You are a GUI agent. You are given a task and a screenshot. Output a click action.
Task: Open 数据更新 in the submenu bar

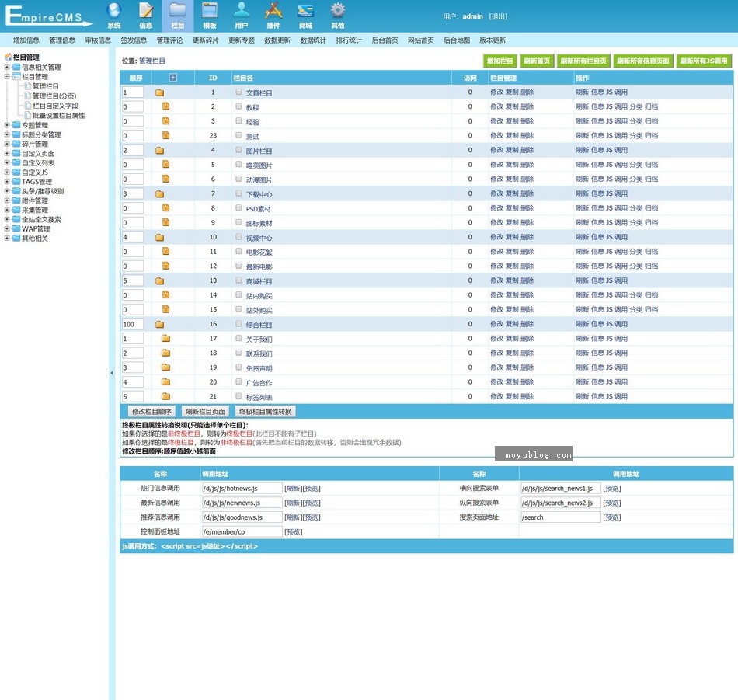click(277, 40)
